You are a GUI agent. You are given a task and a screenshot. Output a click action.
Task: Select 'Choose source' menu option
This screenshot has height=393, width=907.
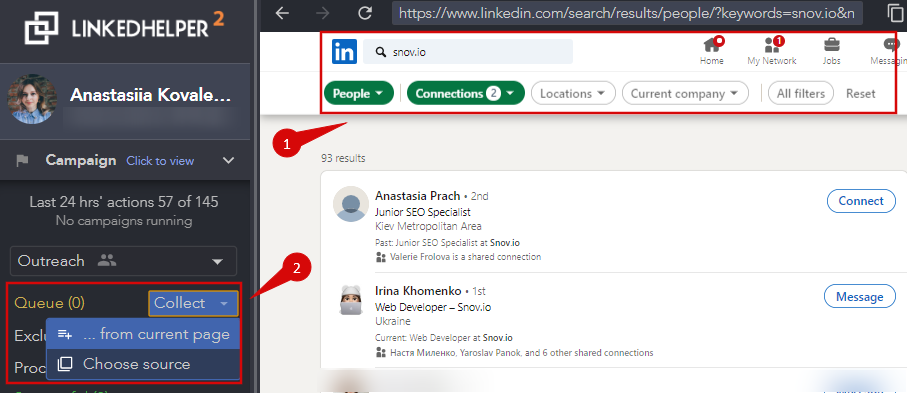tap(143, 364)
